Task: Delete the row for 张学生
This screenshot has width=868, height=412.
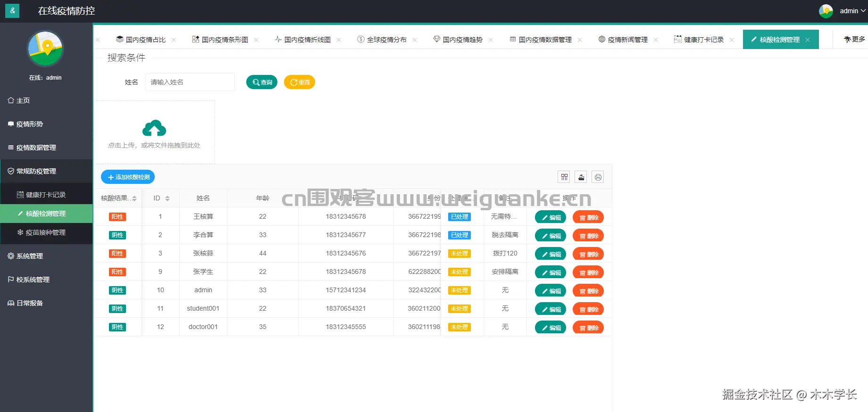Action: [588, 272]
